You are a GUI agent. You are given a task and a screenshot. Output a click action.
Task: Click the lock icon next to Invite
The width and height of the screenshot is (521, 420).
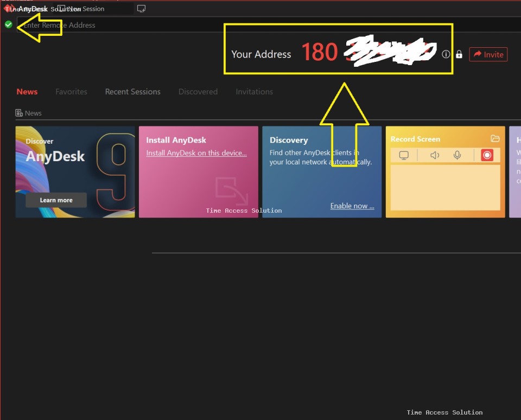459,54
